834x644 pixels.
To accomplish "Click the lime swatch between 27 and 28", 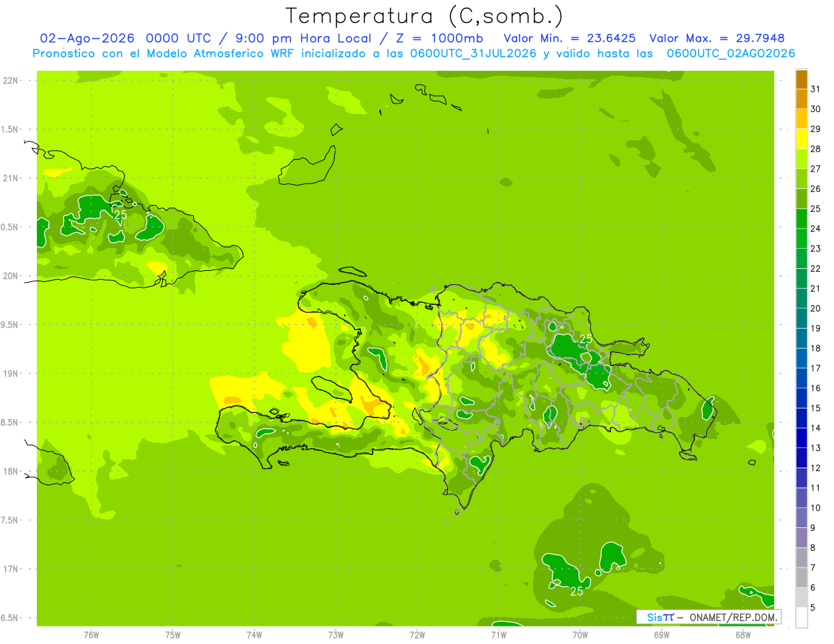I will click(x=801, y=159).
